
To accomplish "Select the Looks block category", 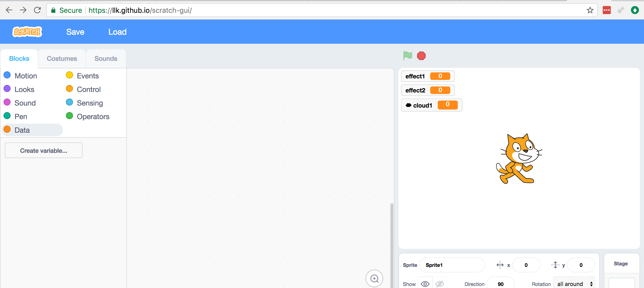I will 24,89.
